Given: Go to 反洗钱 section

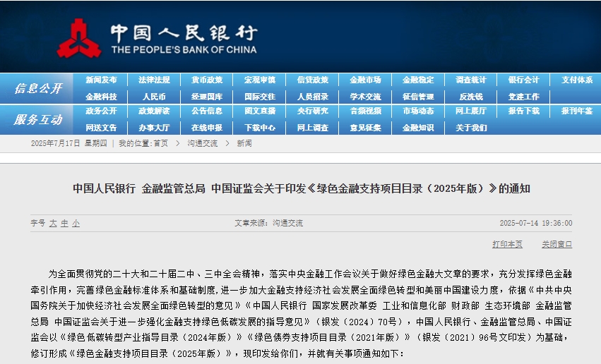Looking at the screenshot, I should click(471, 97).
